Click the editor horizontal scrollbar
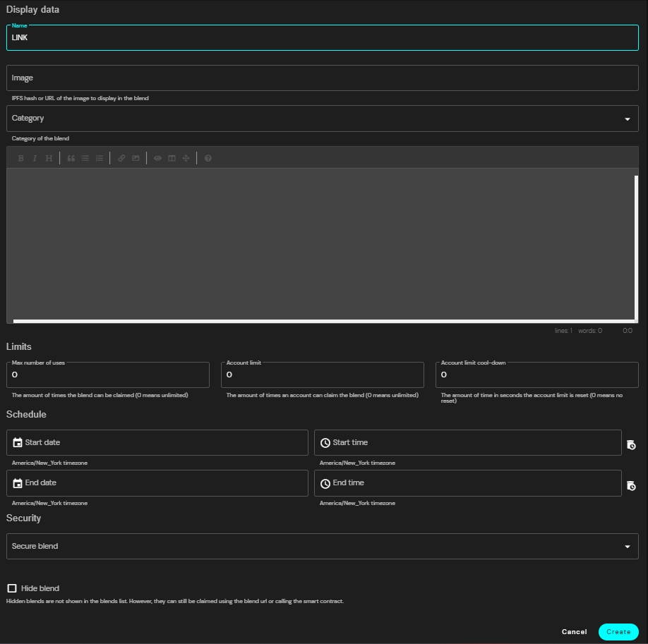This screenshot has height=644, width=648. pos(324,321)
